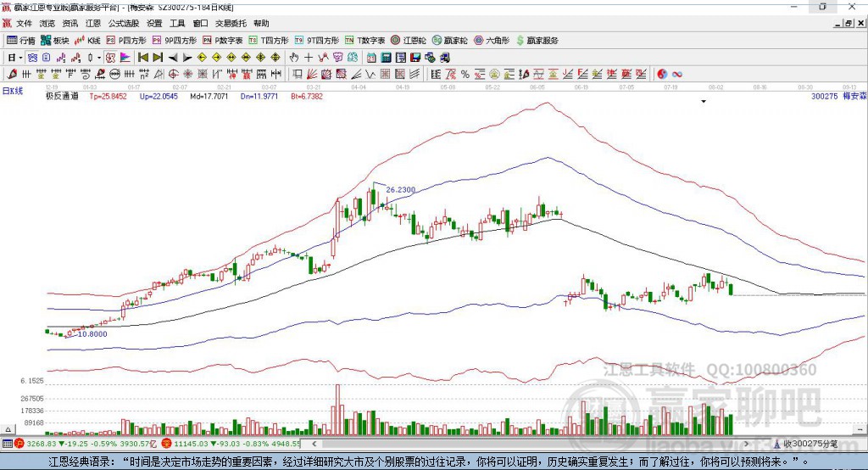
Task: Click the zigzag wave line tool icon
Action: [370, 74]
